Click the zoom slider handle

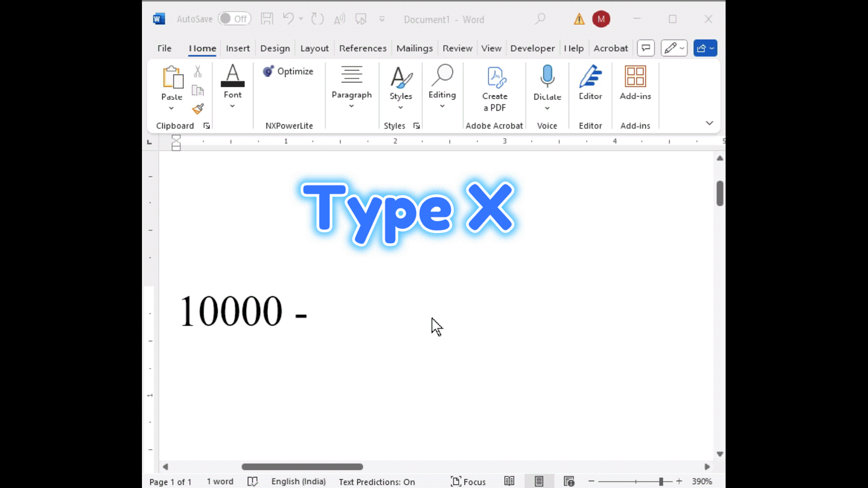[x=661, y=482]
